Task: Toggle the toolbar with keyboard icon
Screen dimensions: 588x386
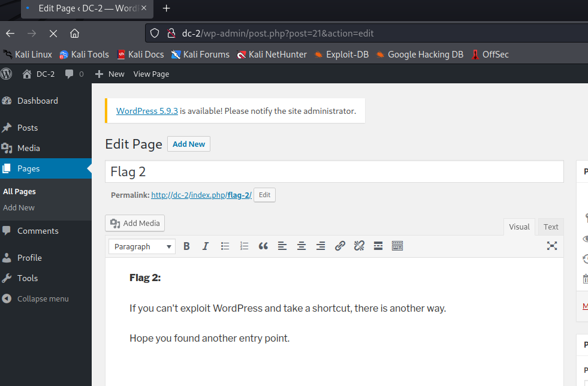Action: coord(397,246)
